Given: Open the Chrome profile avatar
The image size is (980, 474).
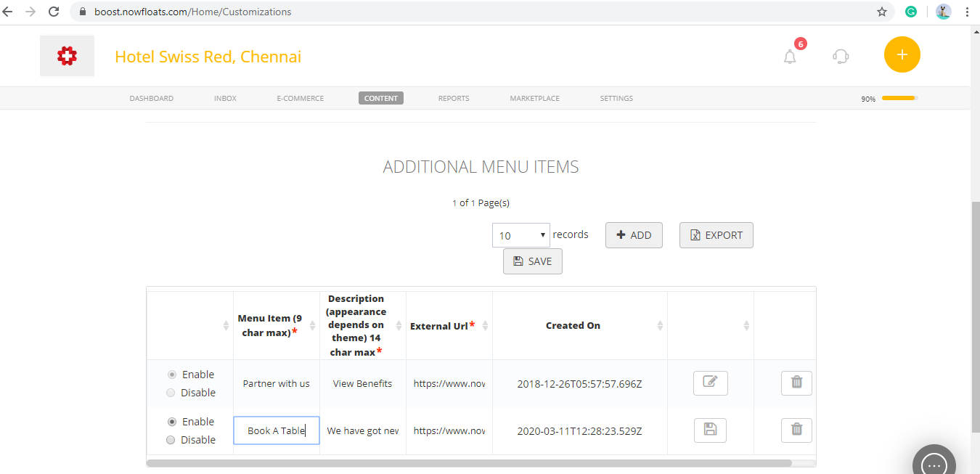Looking at the screenshot, I should point(943,12).
